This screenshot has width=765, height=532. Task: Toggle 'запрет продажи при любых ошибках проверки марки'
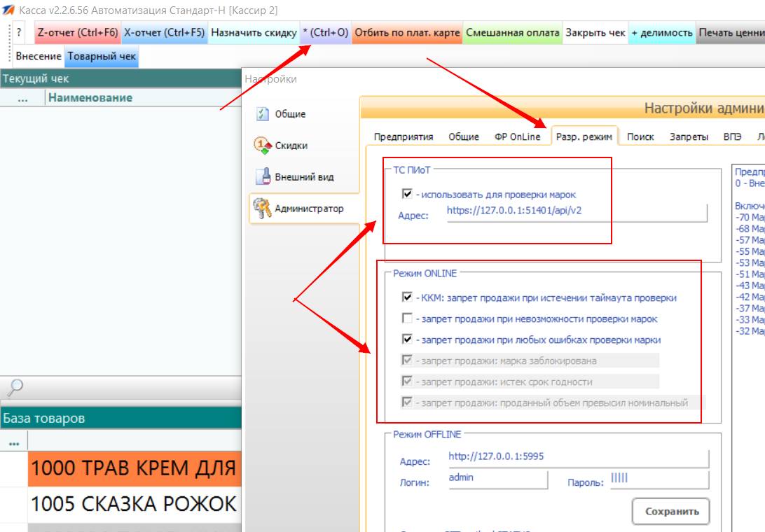pyautogui.click(x=407, y=339)
